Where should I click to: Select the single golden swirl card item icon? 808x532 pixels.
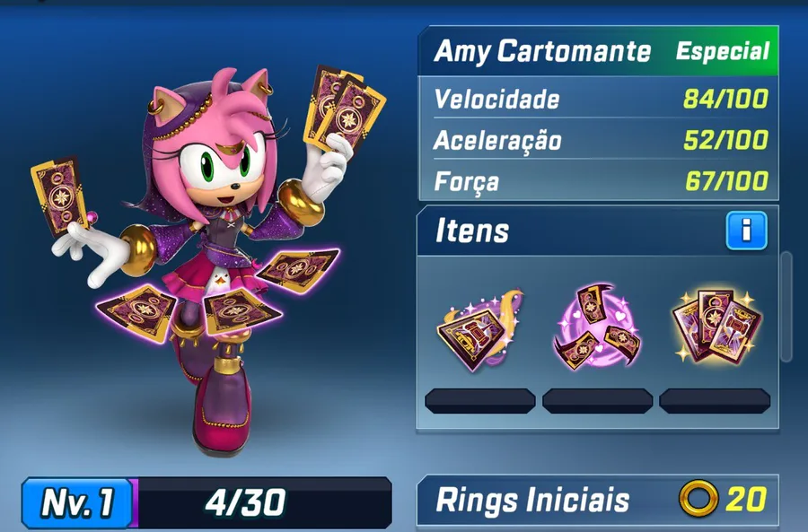(479, 330)
